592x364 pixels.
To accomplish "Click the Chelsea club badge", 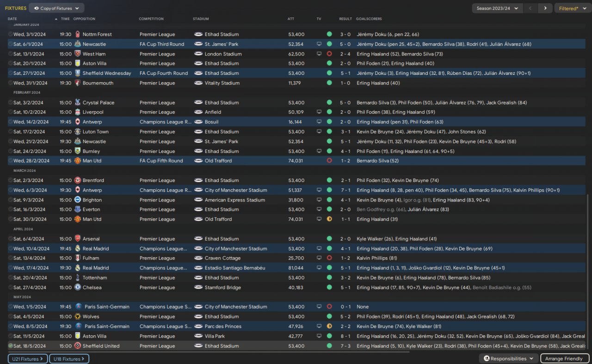I will click(x=78, y=287).
